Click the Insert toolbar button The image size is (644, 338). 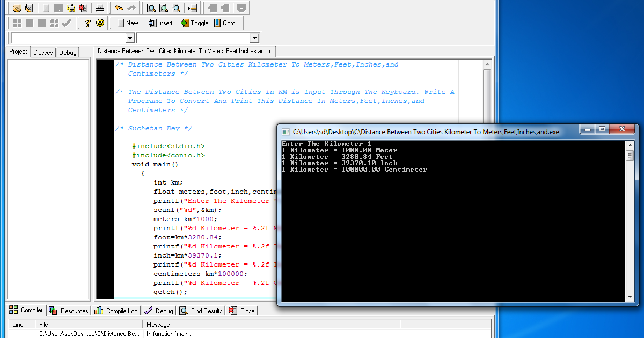coord(160,23)
